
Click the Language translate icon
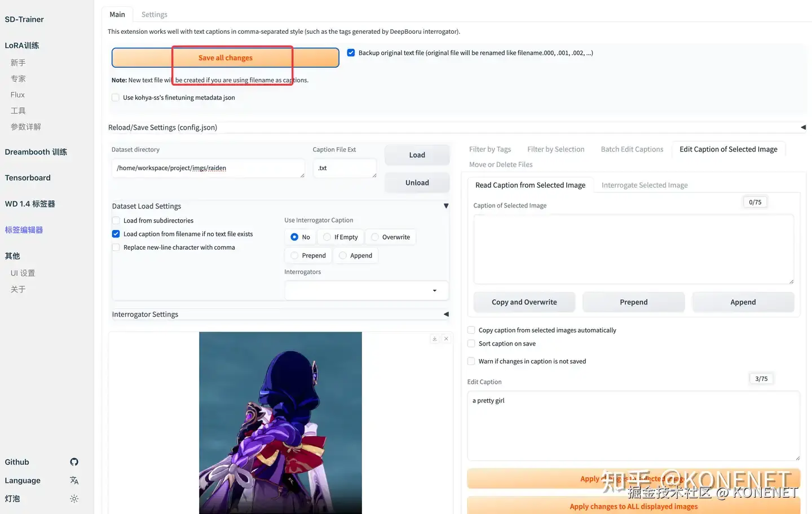coord(74,481)
